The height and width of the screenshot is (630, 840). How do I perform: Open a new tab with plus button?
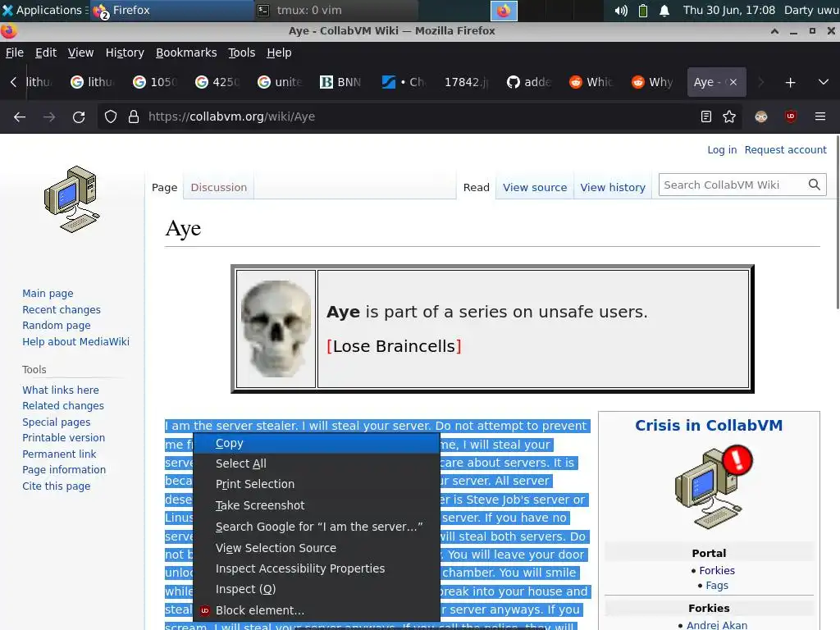tap(790, 83)
